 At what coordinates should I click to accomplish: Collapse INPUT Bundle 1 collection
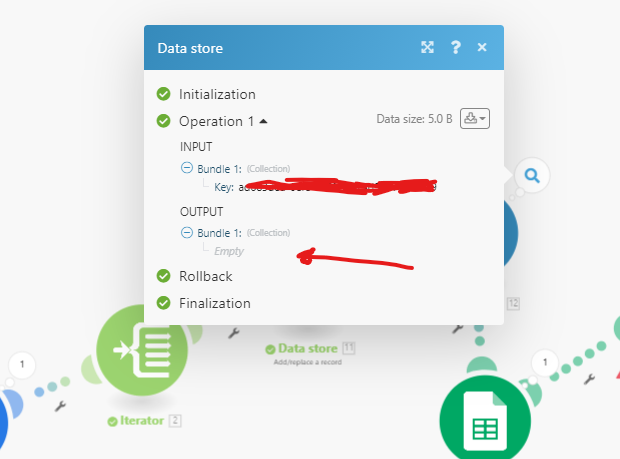point(187,168)
